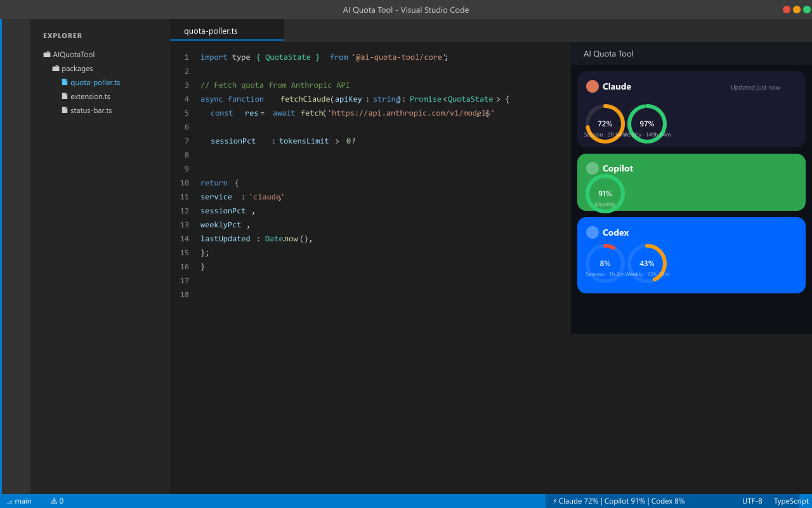Click the warning triangle icon in the status bar
812x508 pixels.
pos(54,501)
